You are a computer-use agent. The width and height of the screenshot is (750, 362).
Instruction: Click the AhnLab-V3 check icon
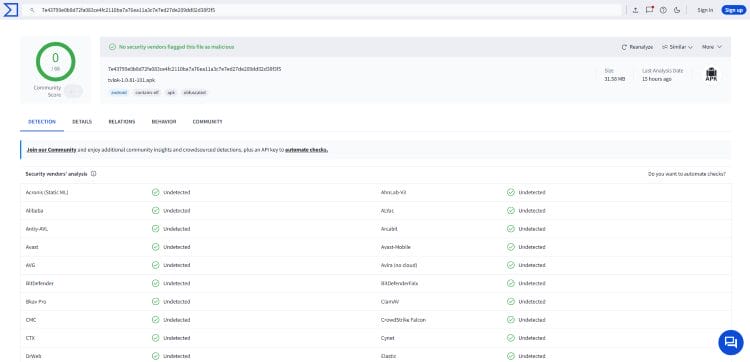tap(511, 192)
